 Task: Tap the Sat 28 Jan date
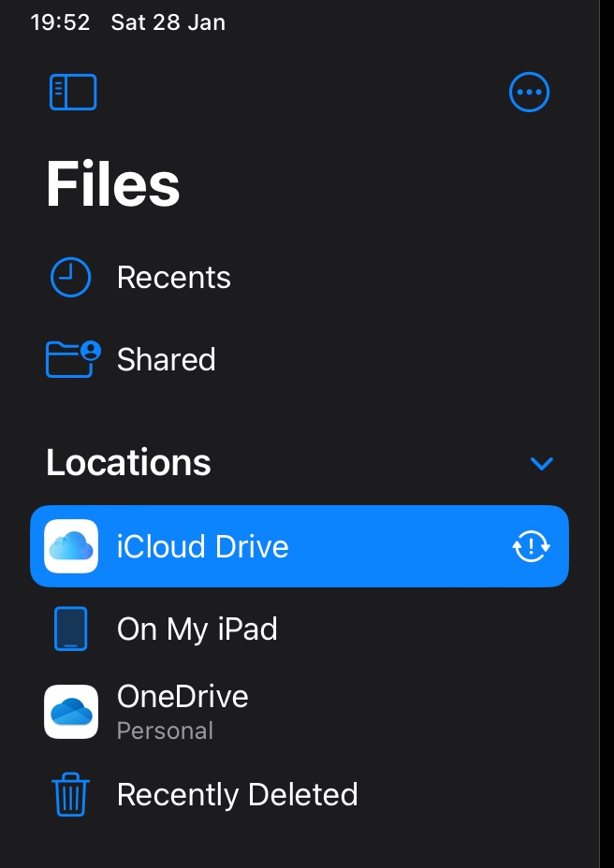(168, 22)
